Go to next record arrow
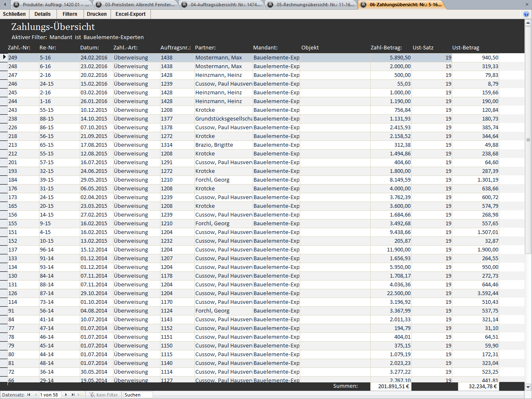Viewport: 532px width, 399px height. pos(66,395)
